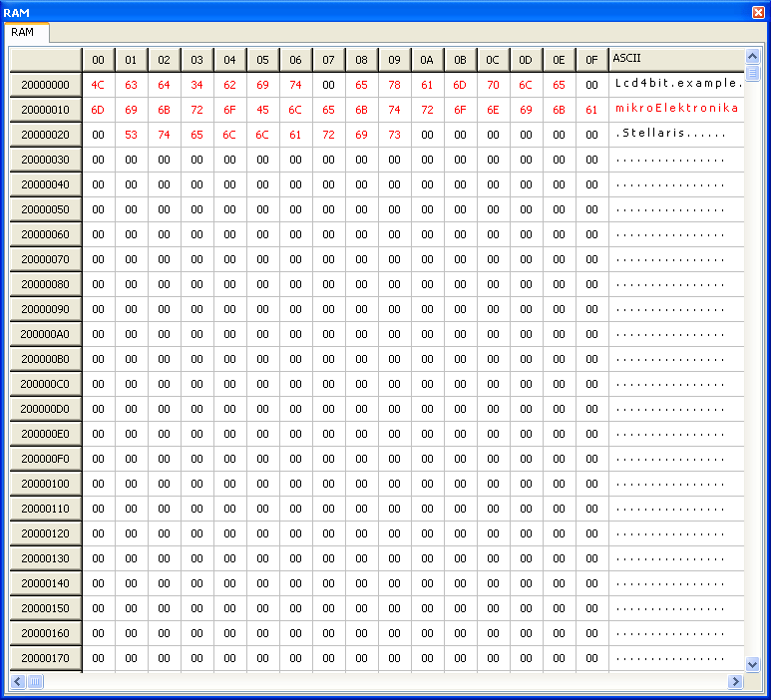Select address row 20000020
This screenshot has height=700, width=771.
coord(45,135)
